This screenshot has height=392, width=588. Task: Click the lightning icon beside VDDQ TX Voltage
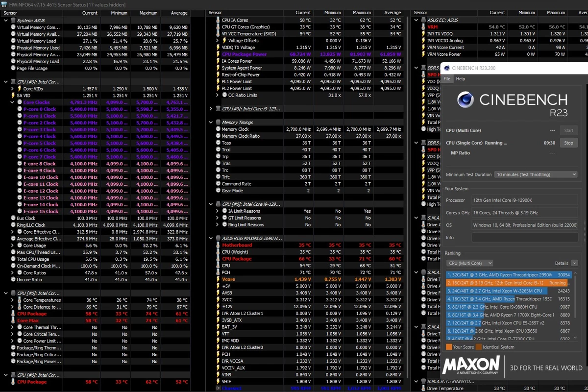[218, 48]
